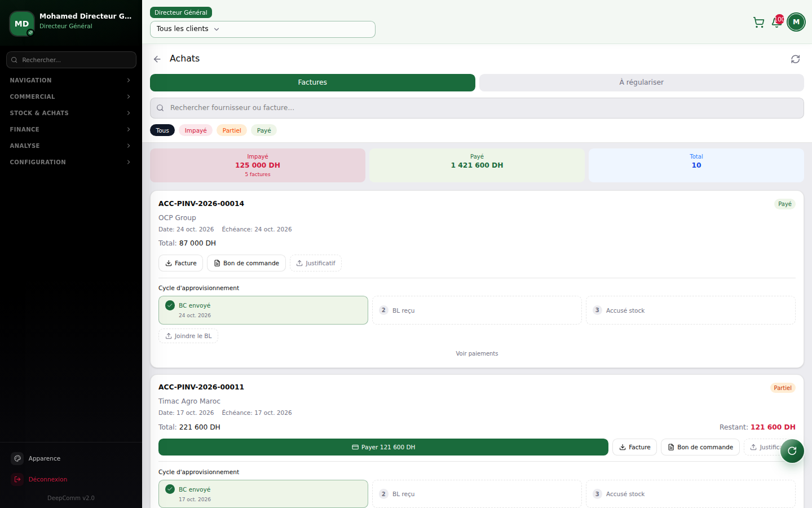
Task: Click BC envoyé step dated 24 oct. 2026
Action: coord(263,310)
